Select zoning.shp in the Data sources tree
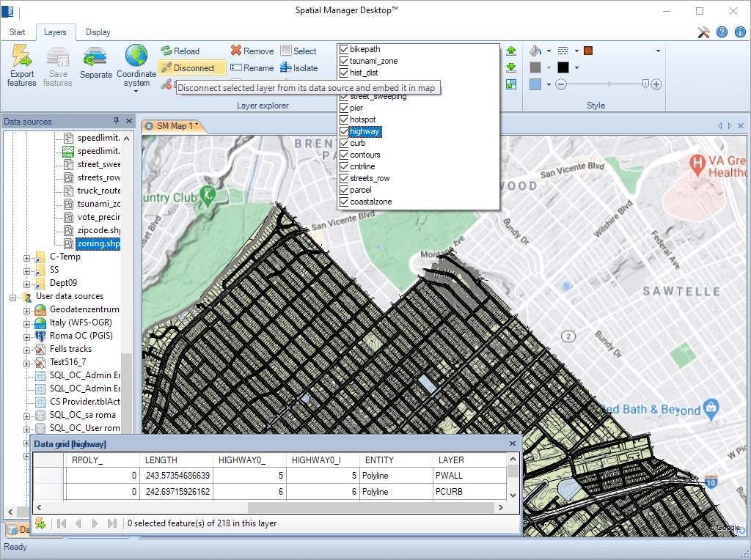This screenshot has width=751, height=560. coord(99,243)
